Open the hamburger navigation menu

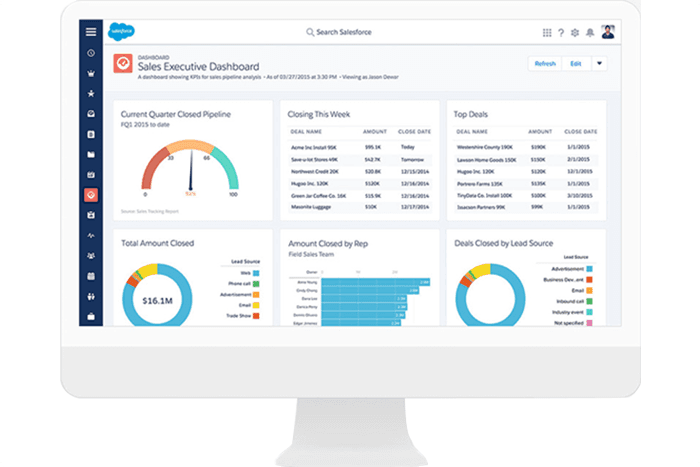pos(91,32)
